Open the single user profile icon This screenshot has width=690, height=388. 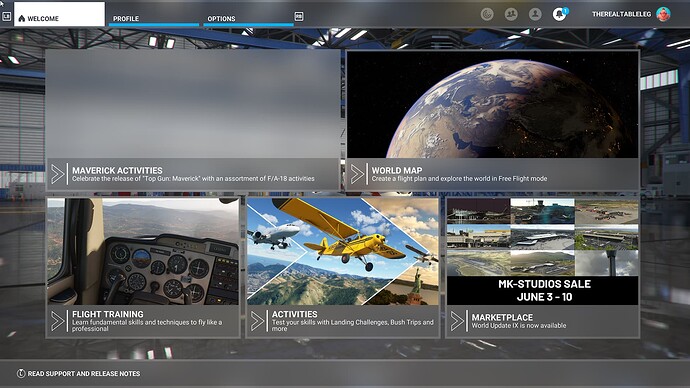[x=535, y=15]
